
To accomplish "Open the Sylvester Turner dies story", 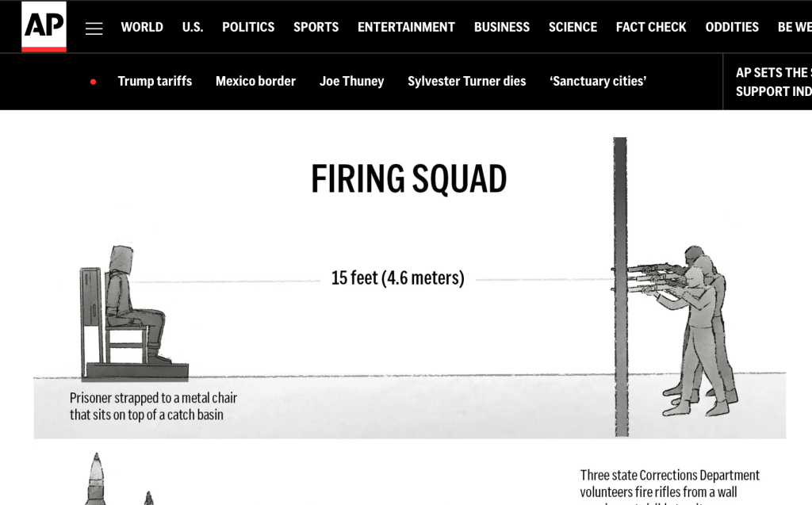I will tap(466, 81).
